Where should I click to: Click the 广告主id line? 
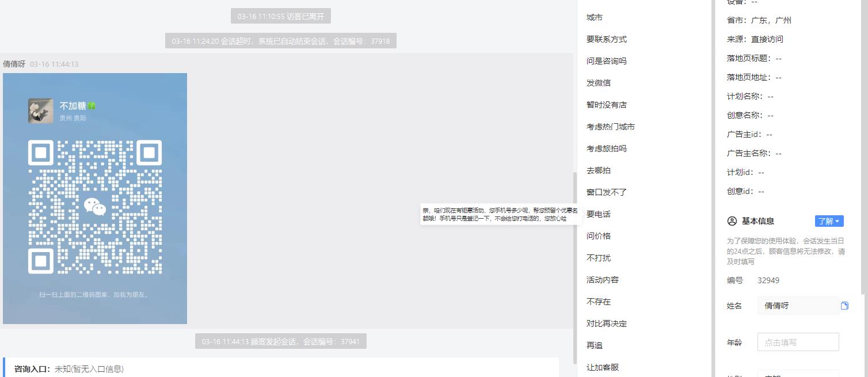point(749,134)
